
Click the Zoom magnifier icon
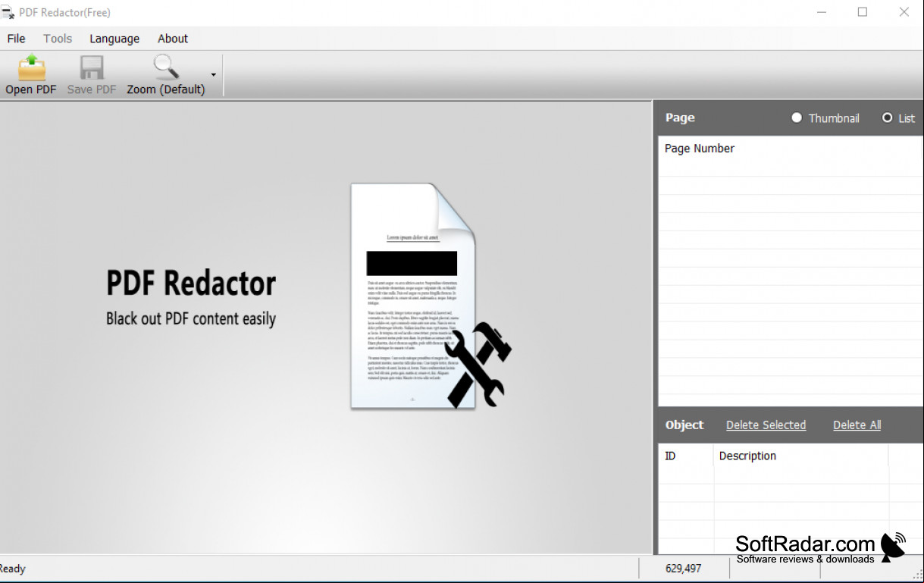click(166, 67)
